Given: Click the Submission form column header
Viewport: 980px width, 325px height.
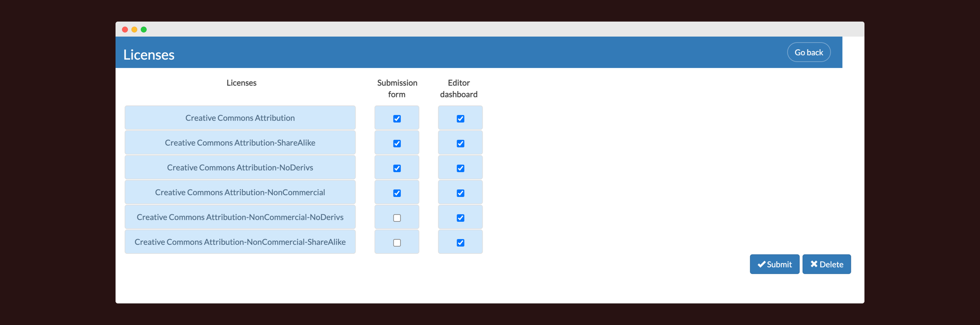Looking at the screenshot, I should [x=397, y=89].
